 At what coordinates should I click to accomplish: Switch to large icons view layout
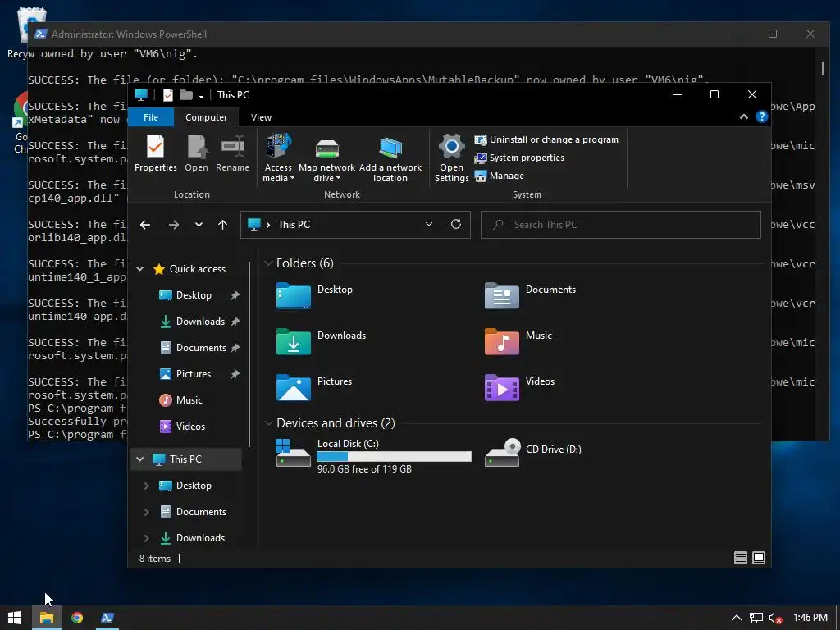(759, 558)
